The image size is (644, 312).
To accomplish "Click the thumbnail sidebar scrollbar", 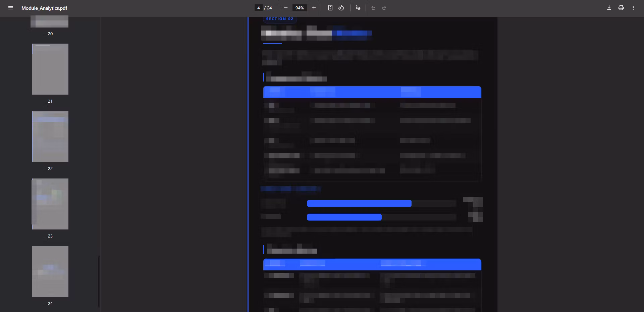I will [99, 281].
